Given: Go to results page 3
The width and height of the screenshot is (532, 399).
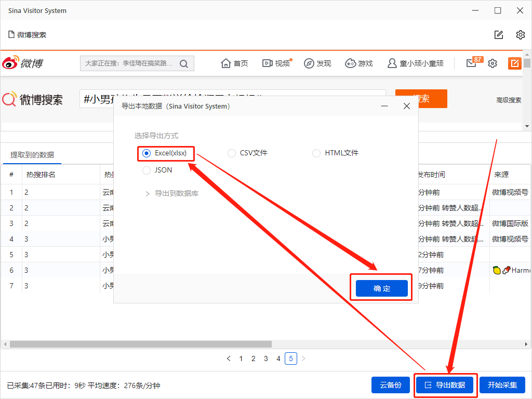Looking at the screenshot, I should [266, 358].
